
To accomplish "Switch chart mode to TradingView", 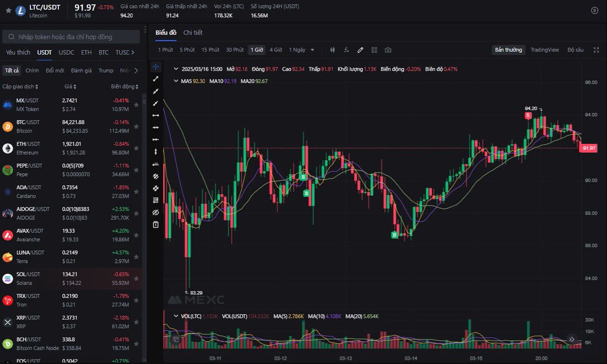I will [x=545, y=50].
